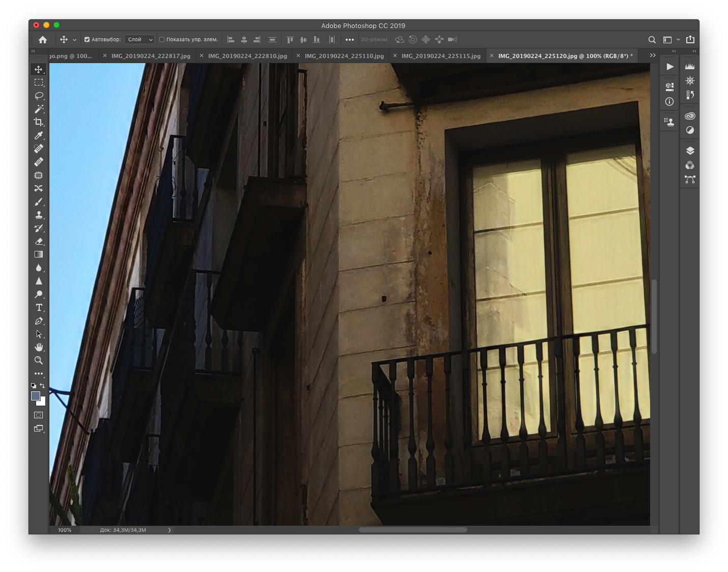Enable Показать упр. элем. checkbox

pyautogui.click(x=162, y=40)
